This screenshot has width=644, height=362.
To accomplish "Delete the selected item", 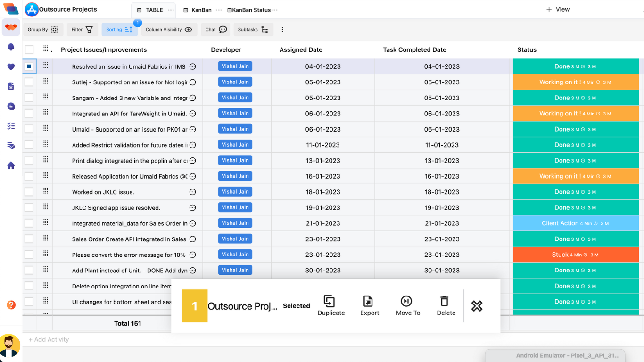I will [x=446, y=305].
